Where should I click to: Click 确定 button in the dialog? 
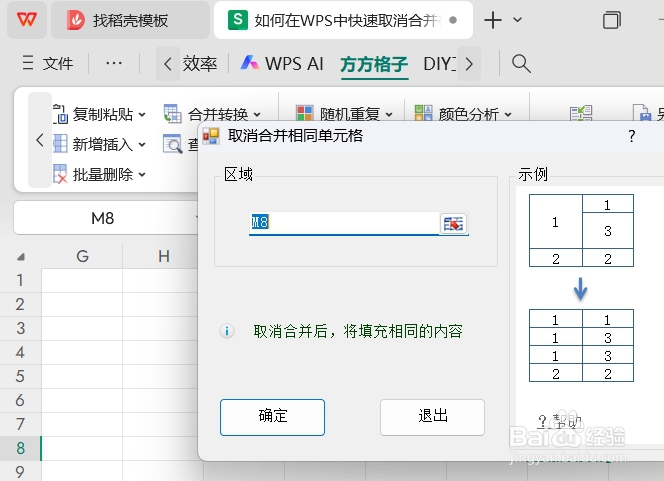pyautogui.click(x=272, y=417)
